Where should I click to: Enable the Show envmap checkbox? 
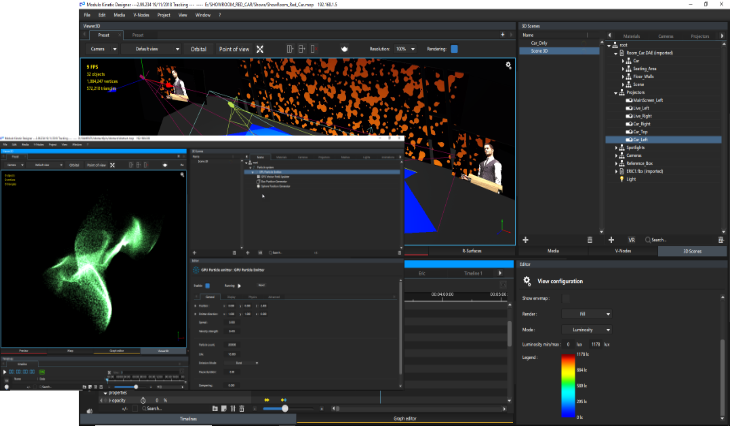click(566, 298)
